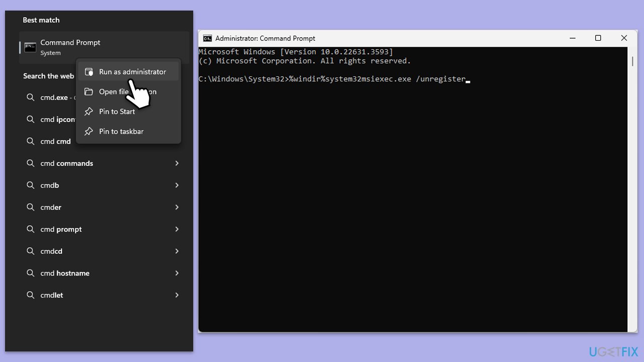This screenshot has height=362, width=644.
Task: Expand the cmdcd suggestion arrow
Action: click(177, 251)
